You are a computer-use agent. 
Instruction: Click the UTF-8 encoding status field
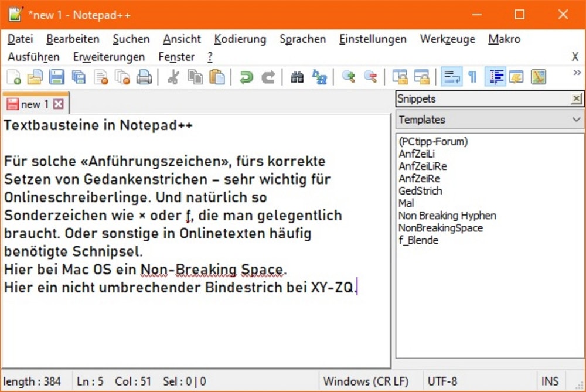(x=442, y=381)
